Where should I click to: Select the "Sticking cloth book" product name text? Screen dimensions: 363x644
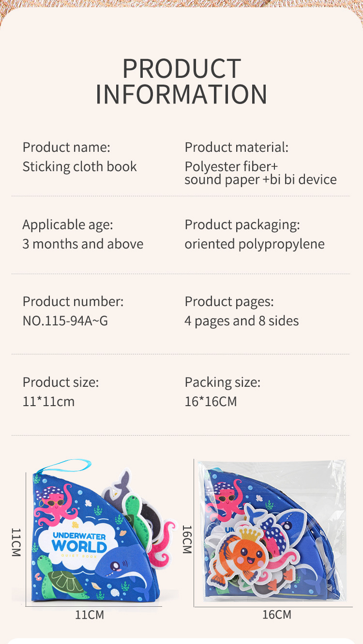click(x=80, y=167)
